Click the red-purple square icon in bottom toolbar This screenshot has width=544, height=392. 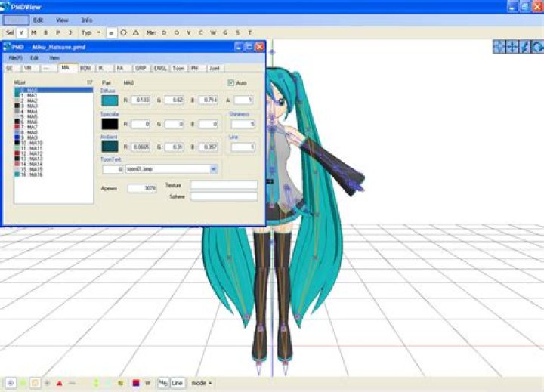click(x=136, y=383)
